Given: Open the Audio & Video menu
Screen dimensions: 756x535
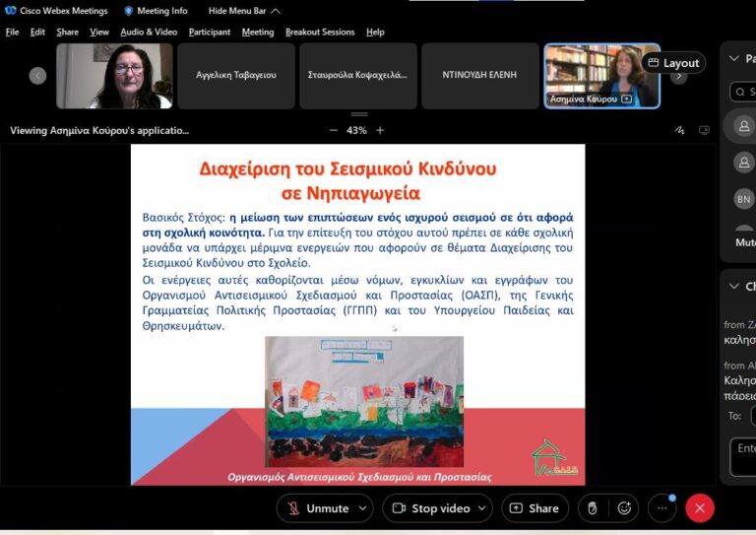Looking at the screenshot, I should (x=149, y=32).
